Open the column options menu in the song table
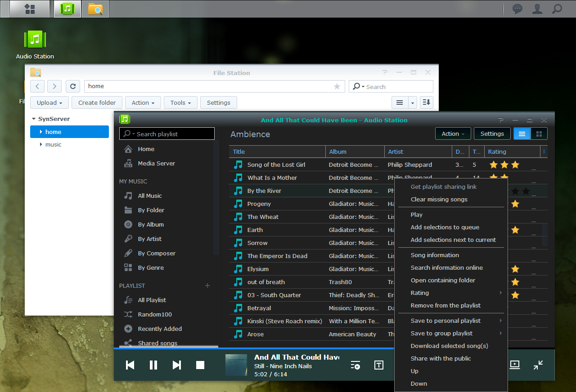The height and width of the screenshot is (392, 576). [x=544, y=151]
